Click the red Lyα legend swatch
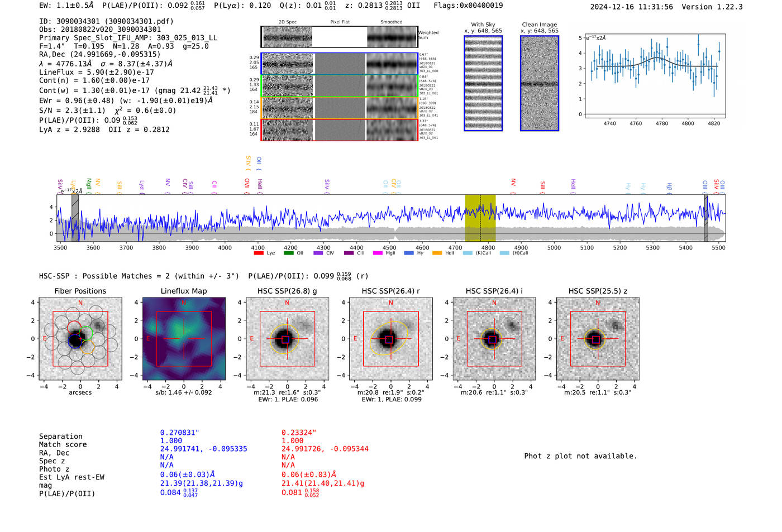 click(x=259, y=253)
